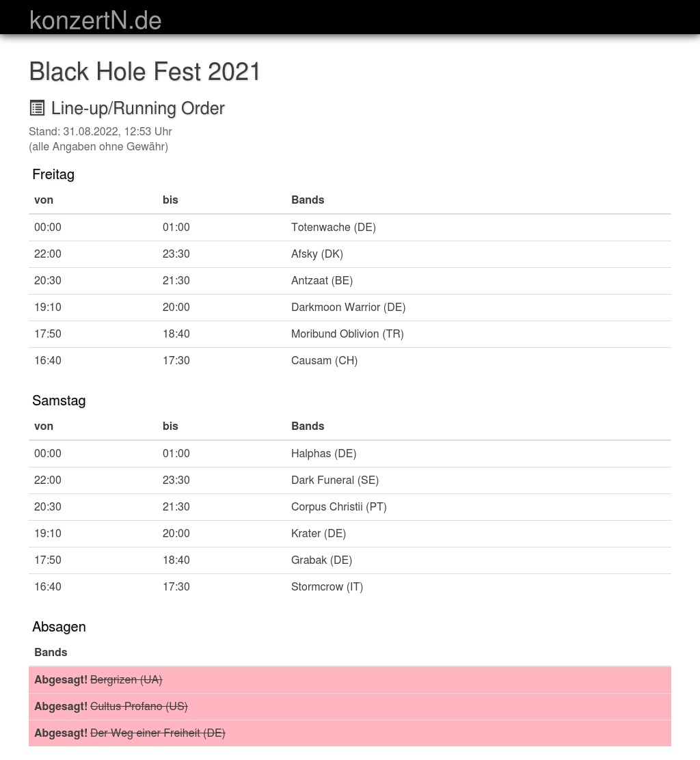Image resolution: width=700 pixels, height=760 pixels.
Task: Select the Afsky (DK) row on Friday
Action: coord(317,254)
